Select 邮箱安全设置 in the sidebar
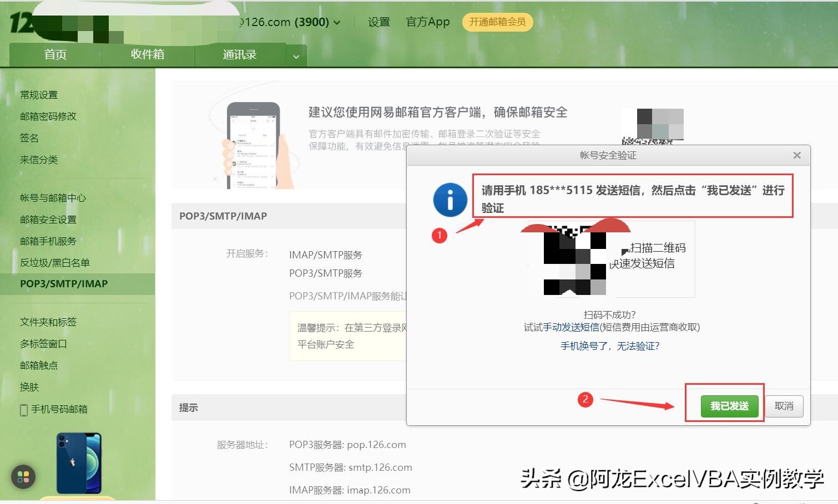838x504 pixels. pos(48,219)
